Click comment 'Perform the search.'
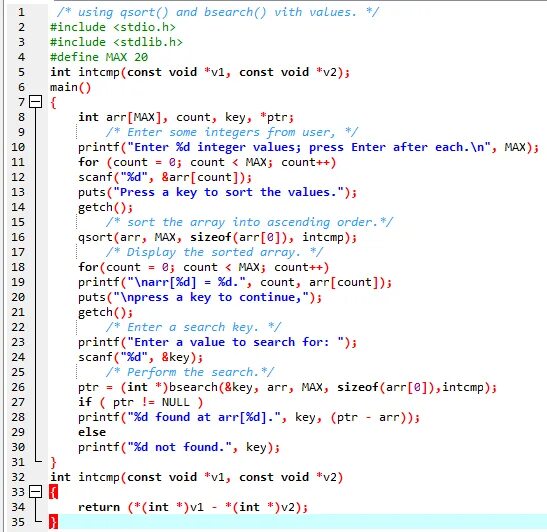Screen dimensions: 547x532 pyautogui.click(x=190, y=372)
